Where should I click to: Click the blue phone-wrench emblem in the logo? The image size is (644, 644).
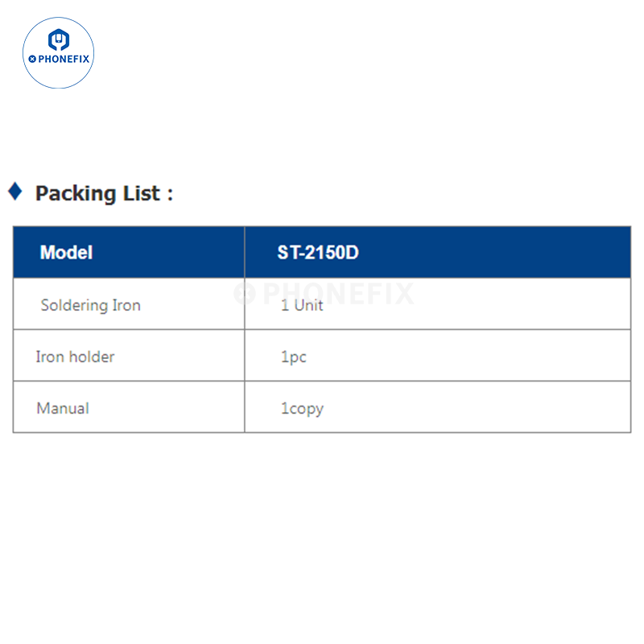(x=59, y=39)
